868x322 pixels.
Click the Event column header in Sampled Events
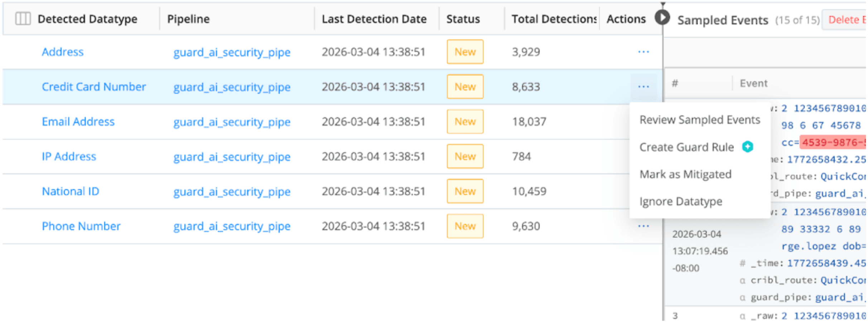click(753, 83)
